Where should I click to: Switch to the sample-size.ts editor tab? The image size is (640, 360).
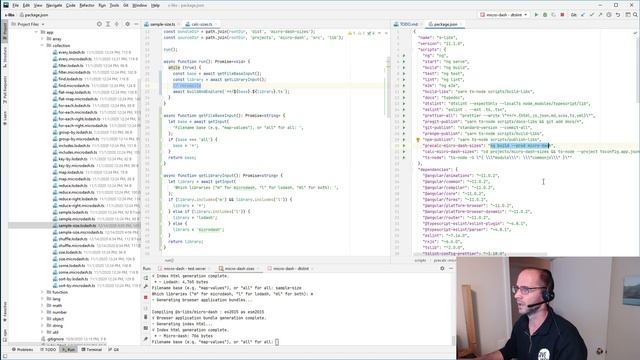(161, 24)
